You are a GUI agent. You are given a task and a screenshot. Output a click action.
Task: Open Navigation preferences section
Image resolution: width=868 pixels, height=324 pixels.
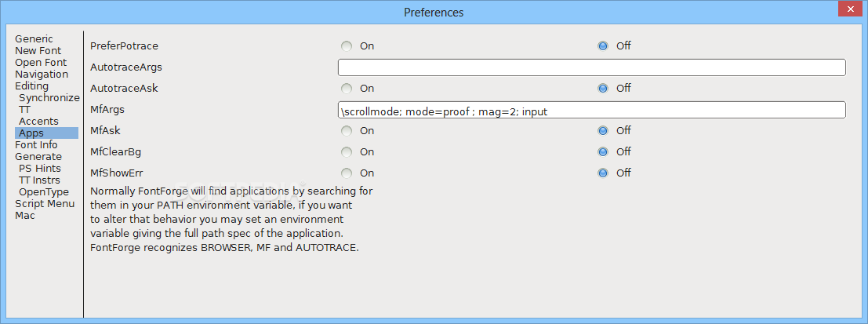[42, 75]
